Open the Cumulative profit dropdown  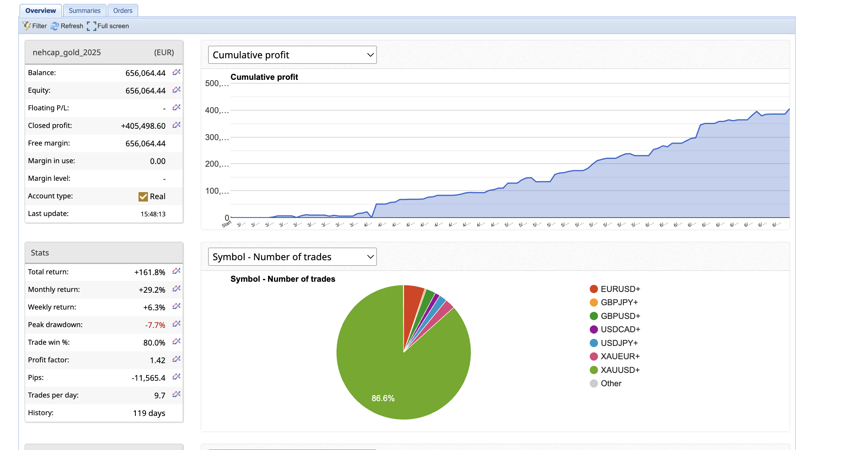pos(292,55)
